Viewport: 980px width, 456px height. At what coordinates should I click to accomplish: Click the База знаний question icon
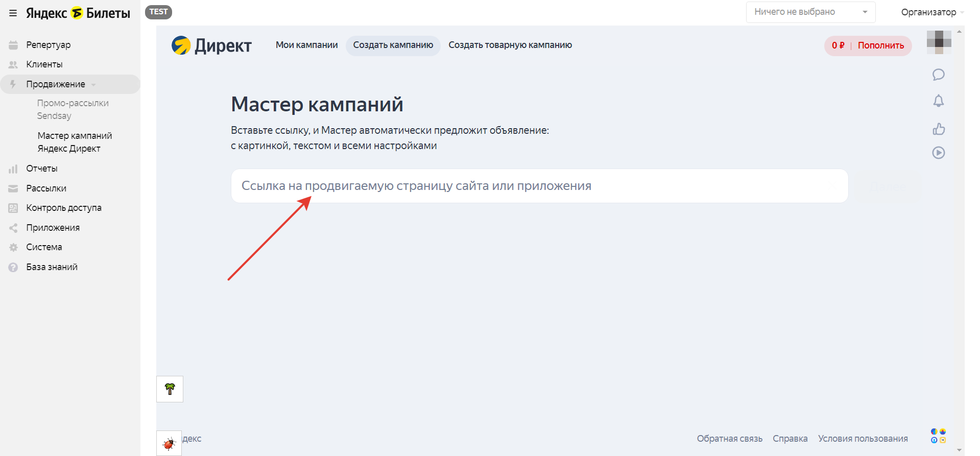13,267
